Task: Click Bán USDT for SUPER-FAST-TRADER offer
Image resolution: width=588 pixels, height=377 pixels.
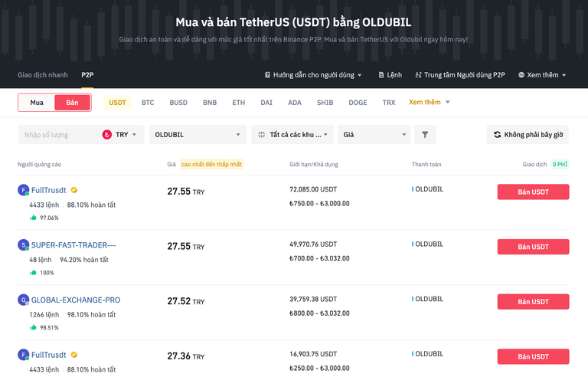Action: click(533, 247)
